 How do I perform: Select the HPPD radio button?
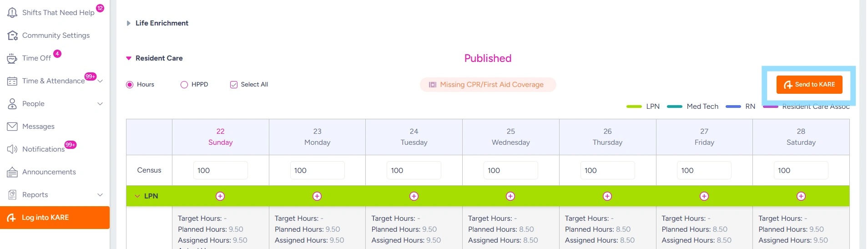184,85
